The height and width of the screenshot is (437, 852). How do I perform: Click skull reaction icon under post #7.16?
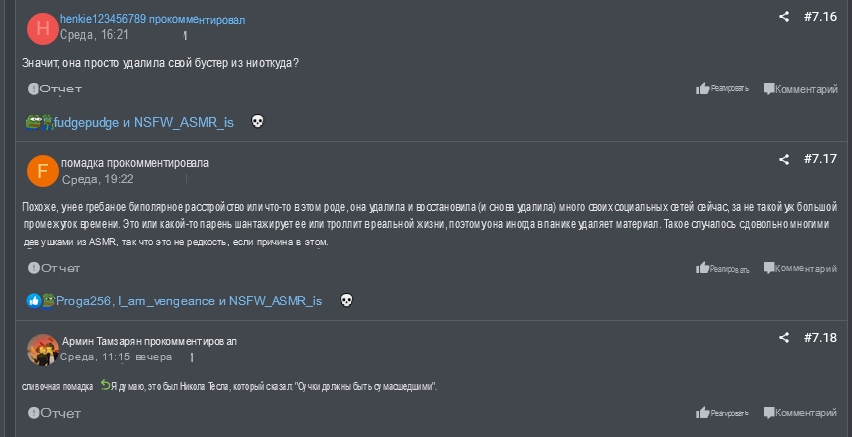(x=257, y=122)
